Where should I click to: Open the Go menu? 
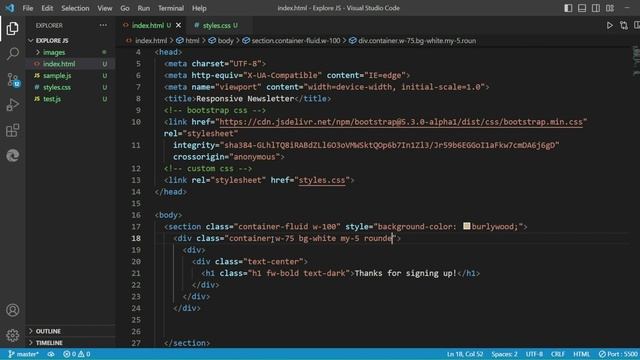[x=125, y=8]
